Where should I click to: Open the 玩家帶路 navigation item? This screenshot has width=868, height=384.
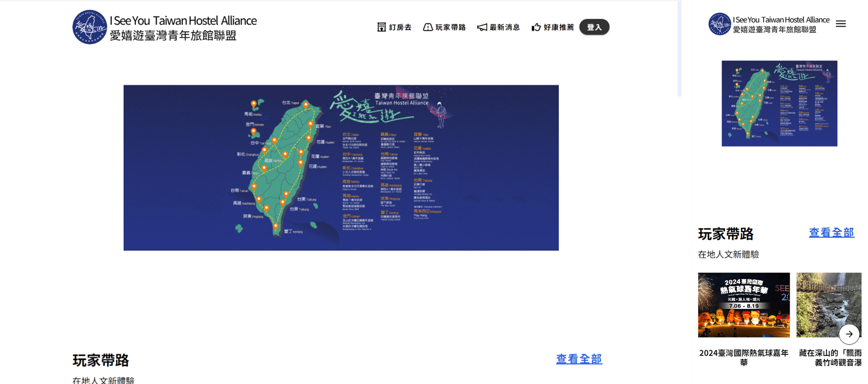click(x=444, y=27)
